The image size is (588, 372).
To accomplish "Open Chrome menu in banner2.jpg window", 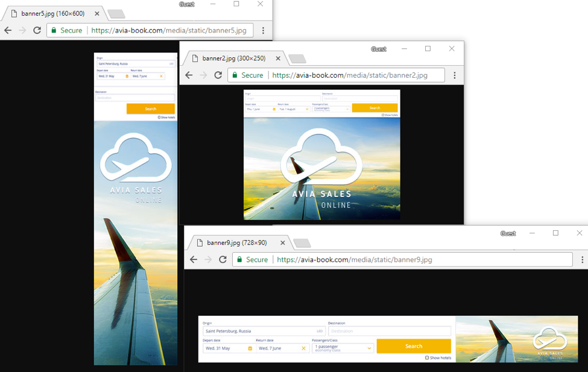I will coord(455,75).
